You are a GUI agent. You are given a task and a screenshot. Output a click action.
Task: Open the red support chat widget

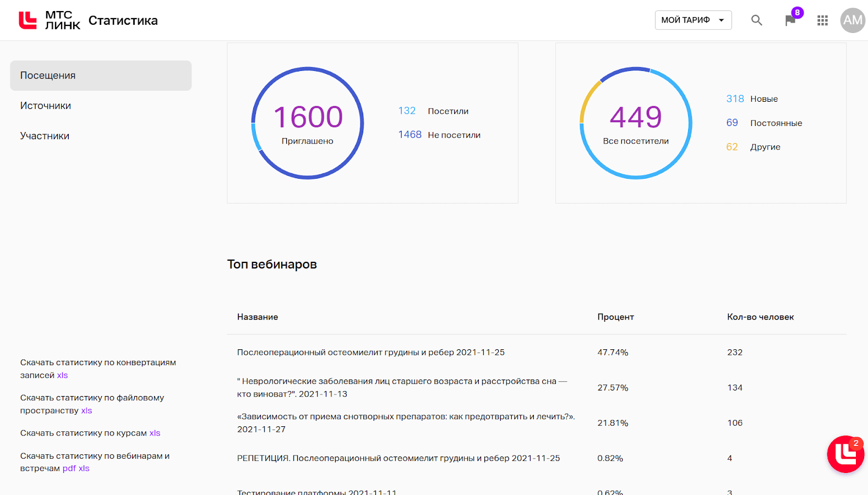tap(845, 454)
